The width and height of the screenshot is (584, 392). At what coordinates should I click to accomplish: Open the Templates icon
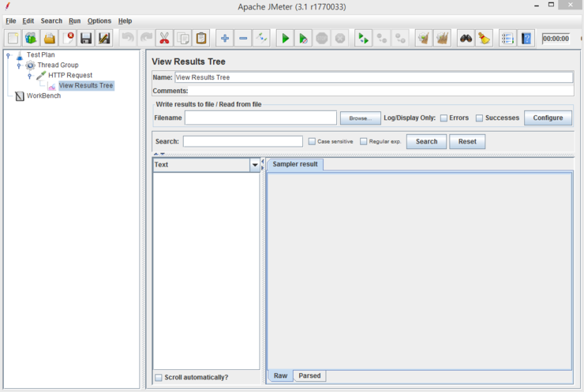click(x=31, y=39)
